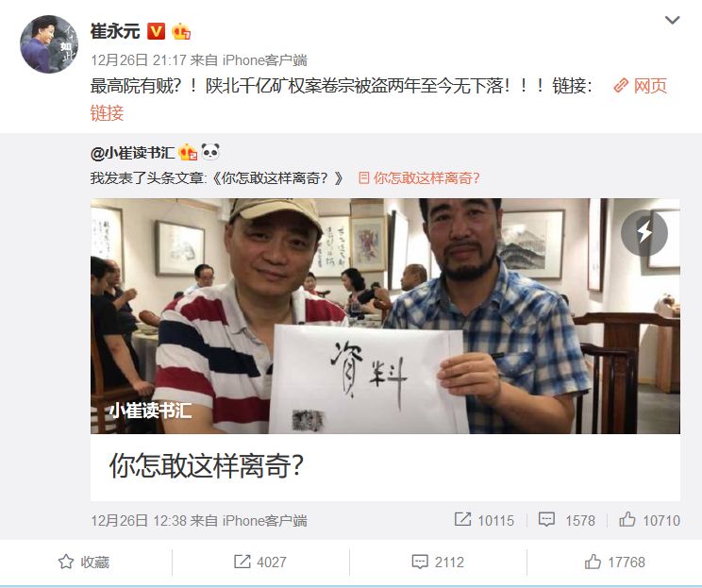Open the 2112 comments section
The image size is (702, 588).
(438, 562)
